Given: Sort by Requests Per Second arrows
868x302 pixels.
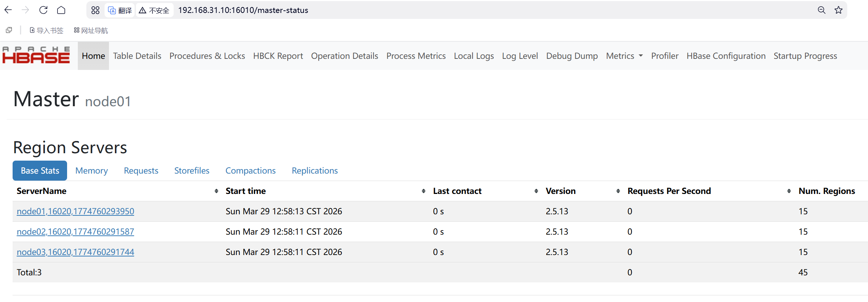Looking at the screenshot, I should pos(789,191).
